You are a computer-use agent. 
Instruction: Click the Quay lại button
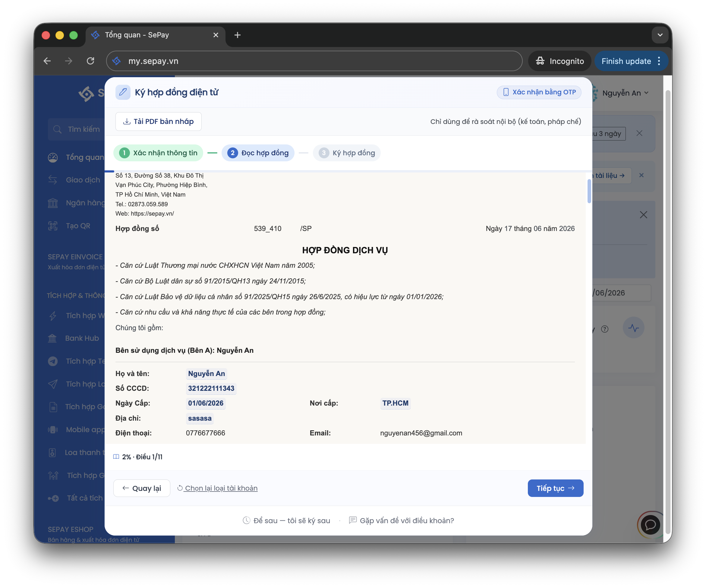142,488
